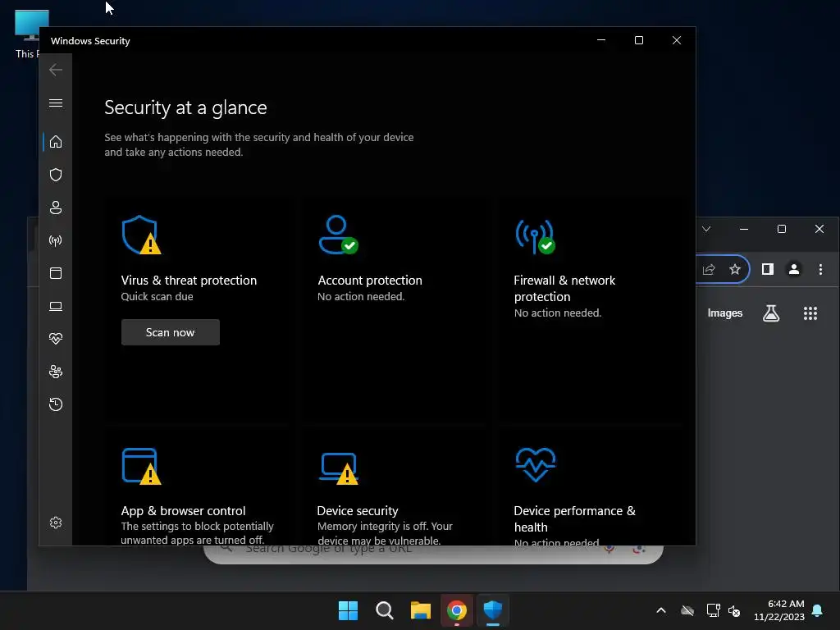This screenshot has height=630, width=840.
Task: Open the Chrome profile avatar
Action: pos(794,269)
